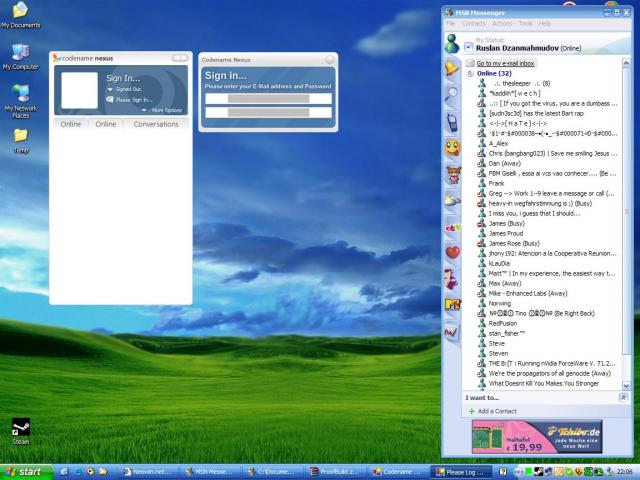Click the Internet Explorer quick launch icon
Viewport: 640px width, 480px height.
coord(77,472)
